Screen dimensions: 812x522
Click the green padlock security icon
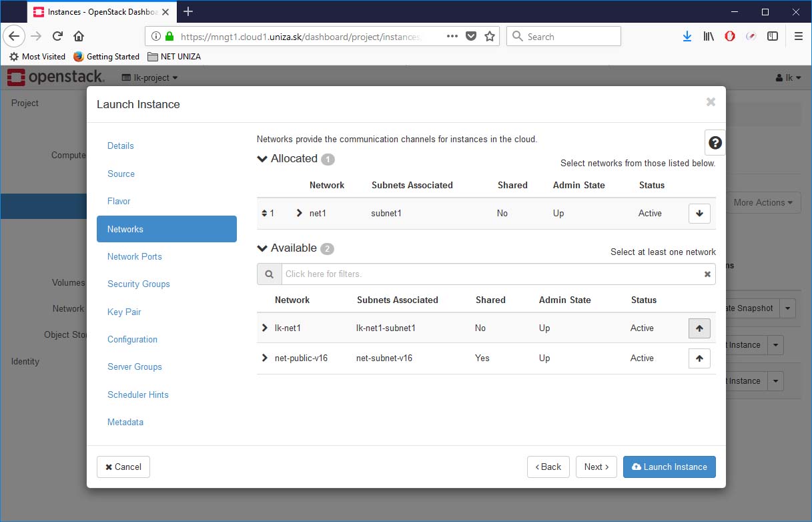(169, 37)
